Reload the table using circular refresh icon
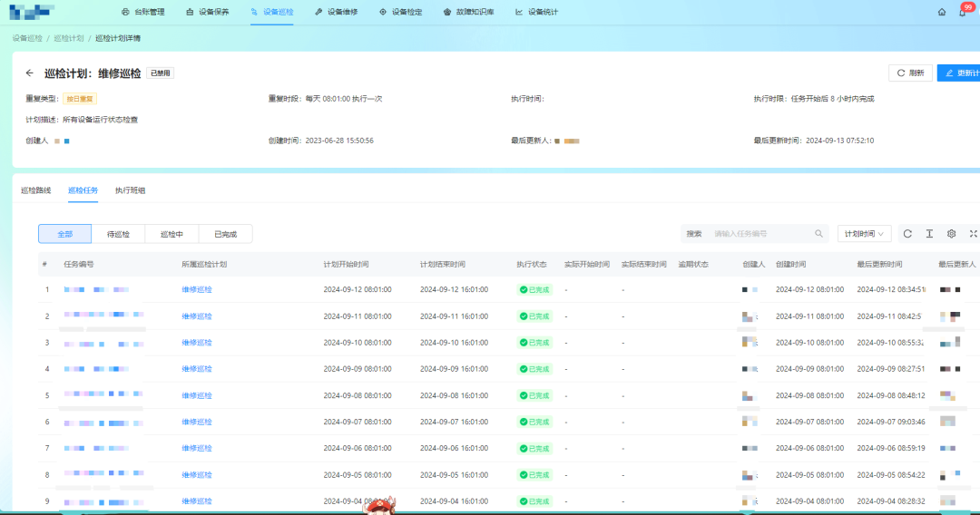 907,234
